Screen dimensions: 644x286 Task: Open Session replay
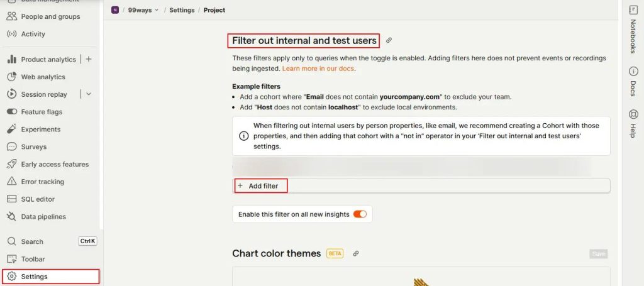pyautogui.click(x=44, y=94)
